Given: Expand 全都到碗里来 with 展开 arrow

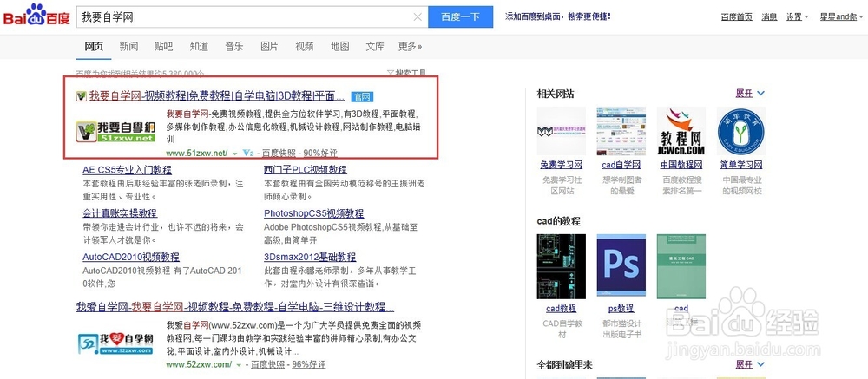Looking at the screenshot, I should click(750, 364).
